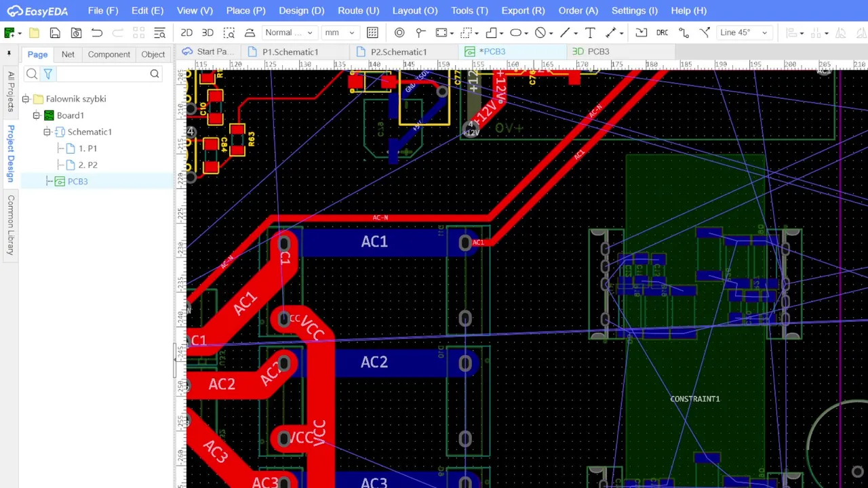Open the align tool dropdown arrow
Image resolution: width=868 pixels, height=488 pixels.
[x=802, y=33]
